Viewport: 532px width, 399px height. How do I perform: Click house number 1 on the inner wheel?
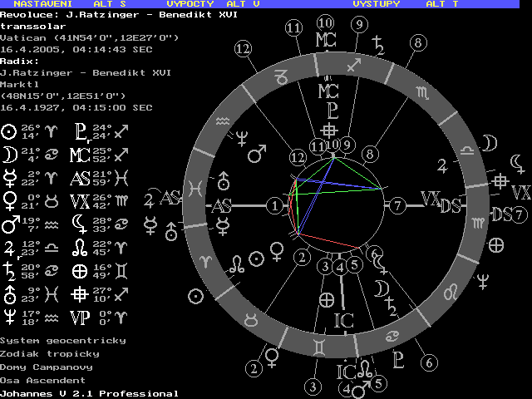click(x=276, y=204)
